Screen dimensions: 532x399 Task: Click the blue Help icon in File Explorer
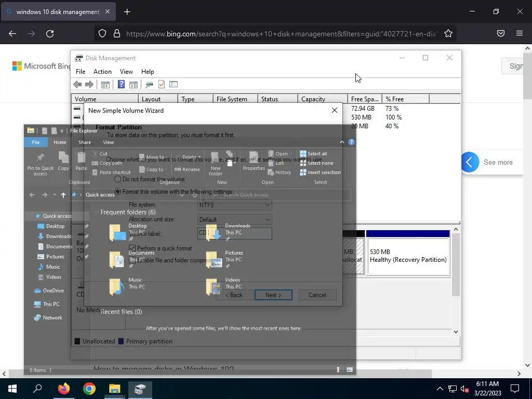[352, 142]
